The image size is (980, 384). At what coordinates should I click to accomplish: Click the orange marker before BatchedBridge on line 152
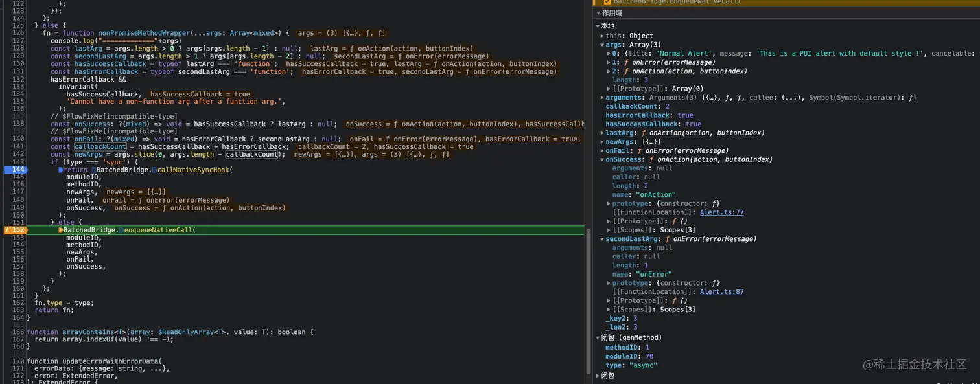(61, 230)
